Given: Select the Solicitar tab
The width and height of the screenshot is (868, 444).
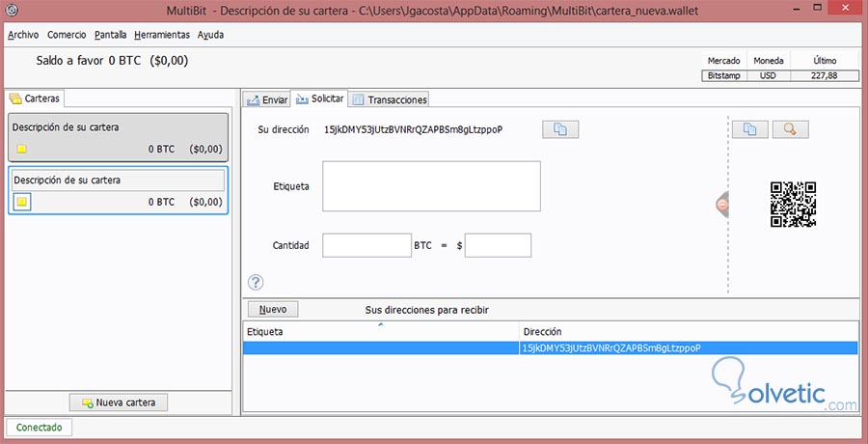Looking at the screenshot, I should (319, 98).
